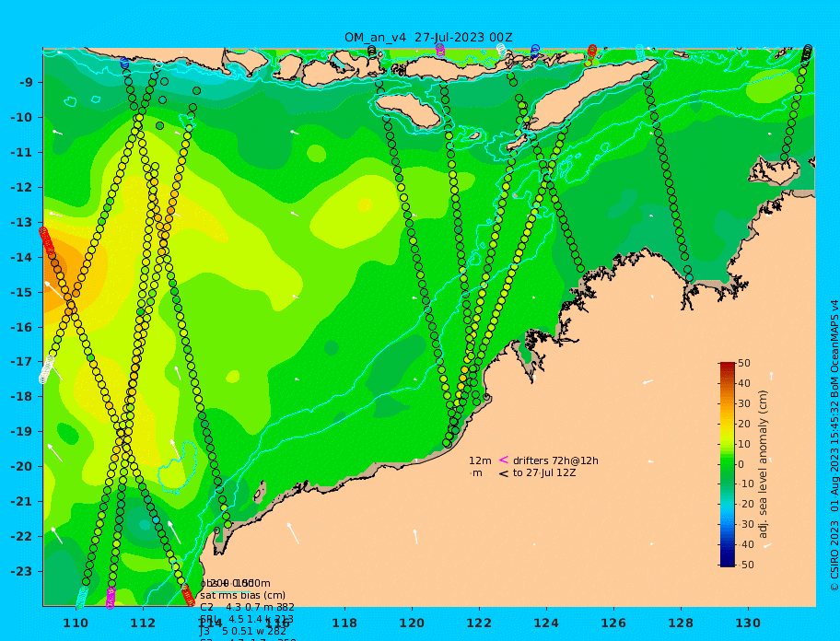Click the 30 tick label on the colorbar

tap(744, 403)
